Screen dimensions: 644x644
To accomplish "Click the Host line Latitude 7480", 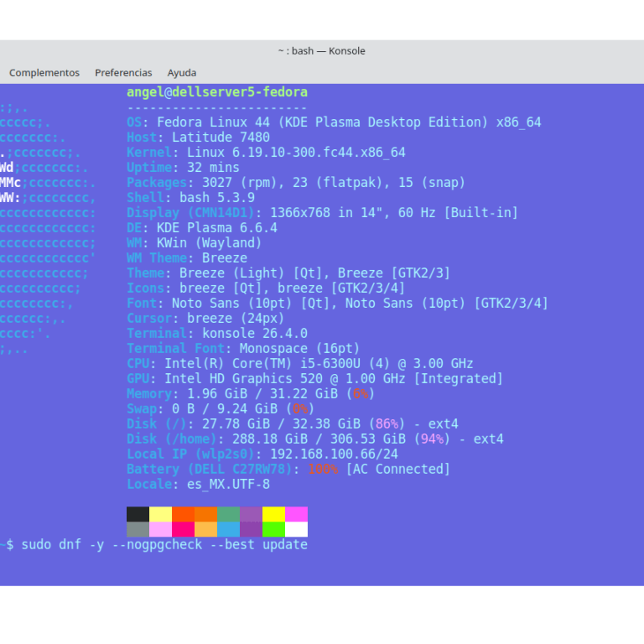I will [x=199, y=138].
